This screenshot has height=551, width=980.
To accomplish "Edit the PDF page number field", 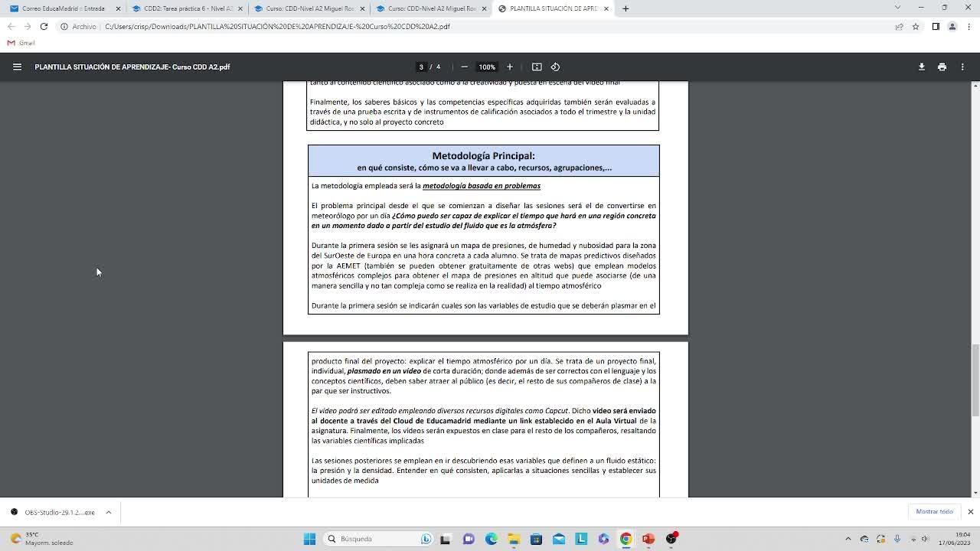I will pos(420,67).
